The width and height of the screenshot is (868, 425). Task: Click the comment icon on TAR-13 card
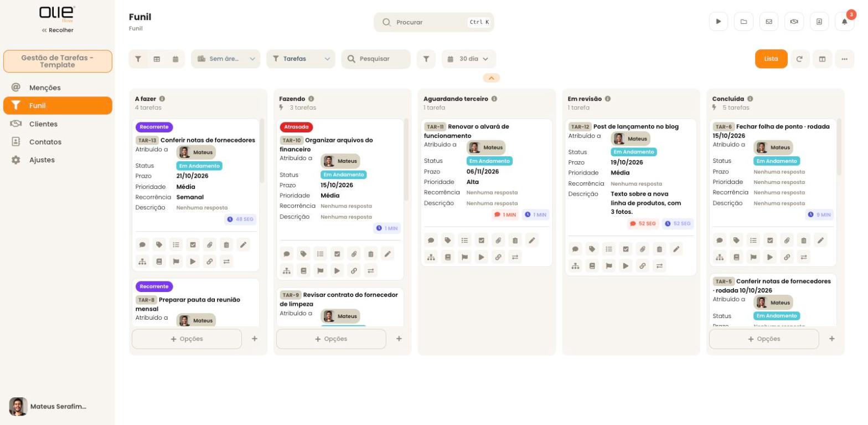click(x=142, y=244)
